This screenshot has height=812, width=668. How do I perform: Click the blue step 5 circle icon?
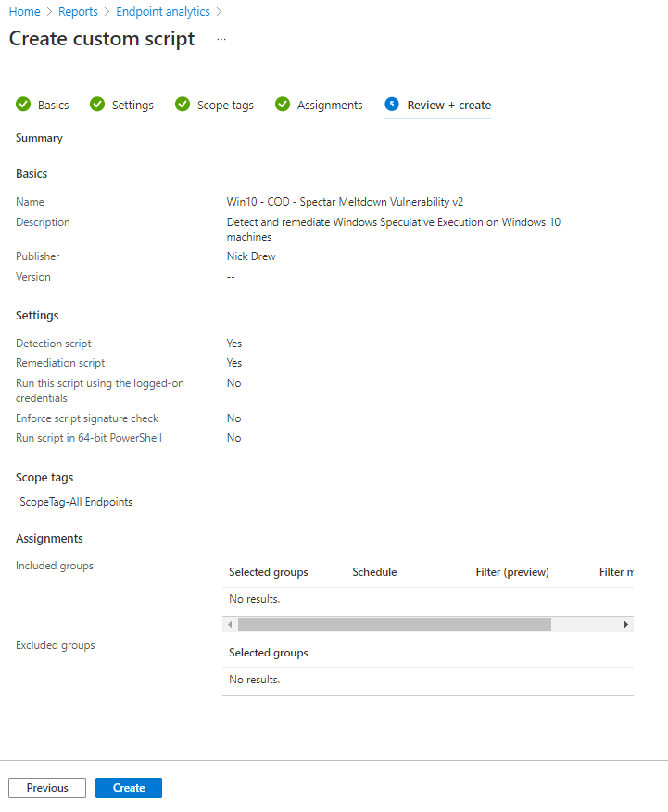pos(392,105)
